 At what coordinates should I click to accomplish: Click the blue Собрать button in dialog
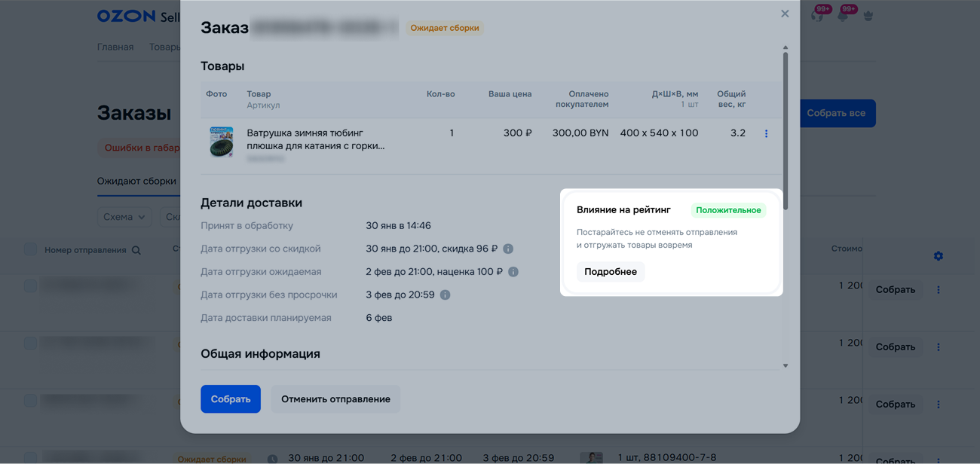pyautogui.click(x=230, y=399)
